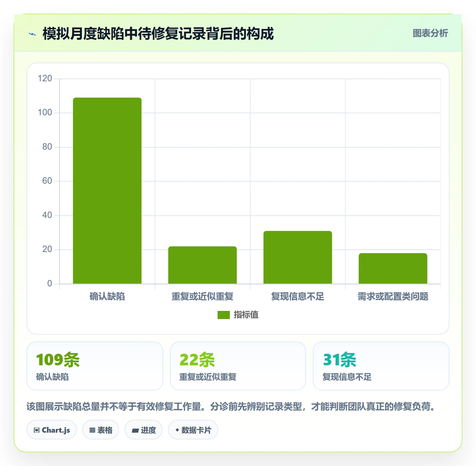Open the 109条 确认缺陷 data card
This screenshot has height=466, width=476.
[x=95, y=366]
